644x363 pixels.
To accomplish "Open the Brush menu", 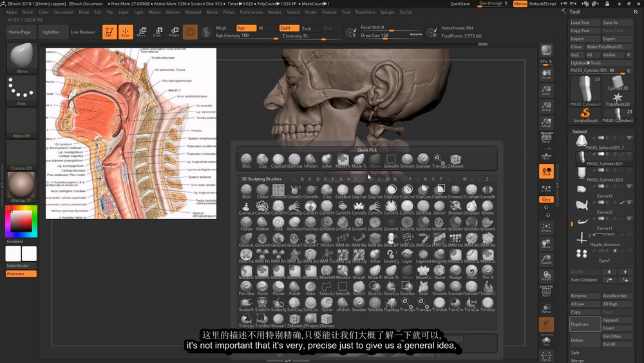I will pyautogui.click(x=28, y=12).
